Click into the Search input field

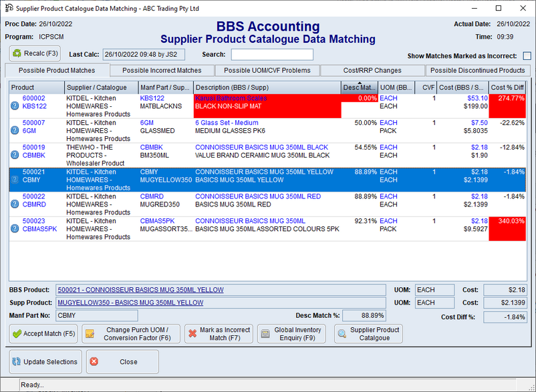coord(271,55)
